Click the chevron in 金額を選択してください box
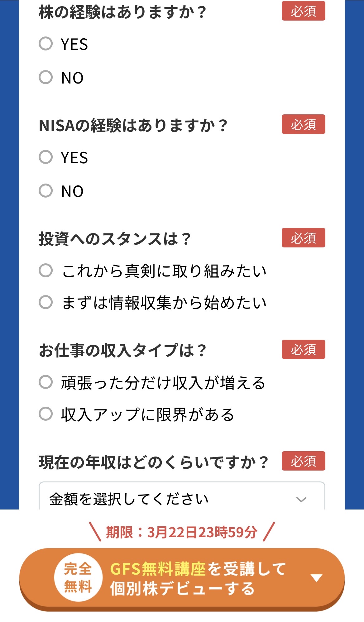Viewport: 364px width, 622px height. click(301, 500)
